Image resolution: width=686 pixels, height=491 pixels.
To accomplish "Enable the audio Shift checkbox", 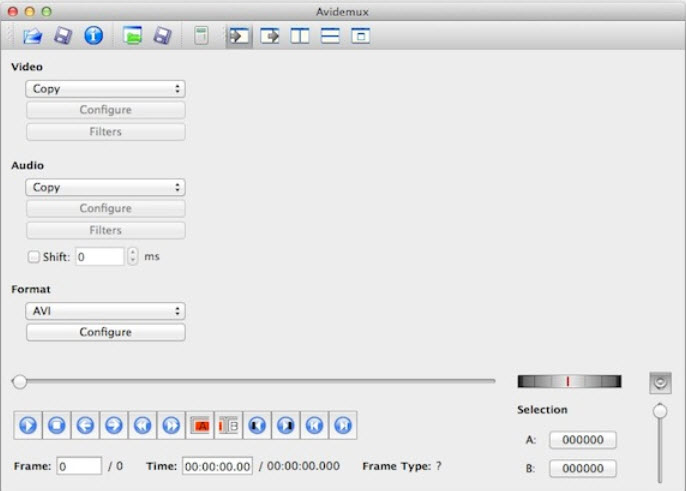I will (34, 257).
